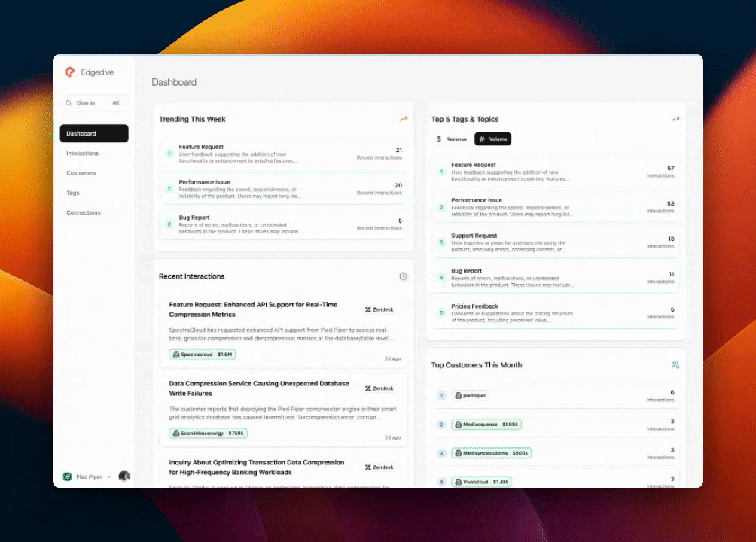756x542 pixels.
Task: Click the Spectracloud $1.5M customer badge
Action: coord(203,354)
